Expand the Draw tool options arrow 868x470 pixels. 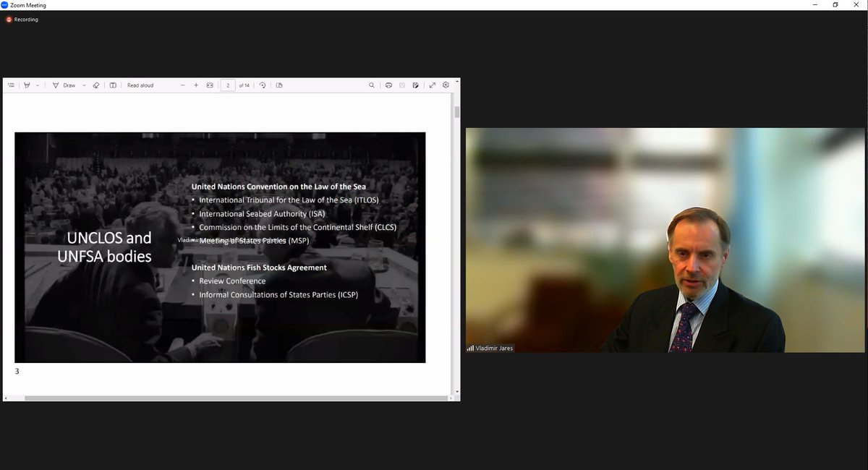pos(85,85)
